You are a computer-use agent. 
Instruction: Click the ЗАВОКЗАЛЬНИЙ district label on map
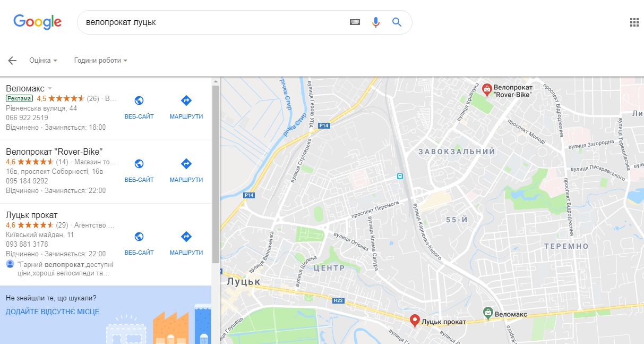coord(457,152)
